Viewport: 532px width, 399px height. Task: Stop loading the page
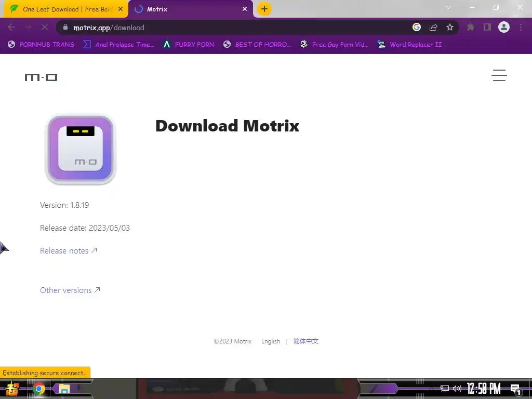(x=45, y=27)
